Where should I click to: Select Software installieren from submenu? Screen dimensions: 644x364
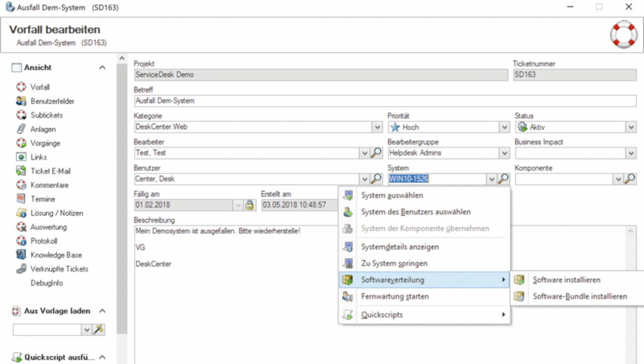[567, 280]
